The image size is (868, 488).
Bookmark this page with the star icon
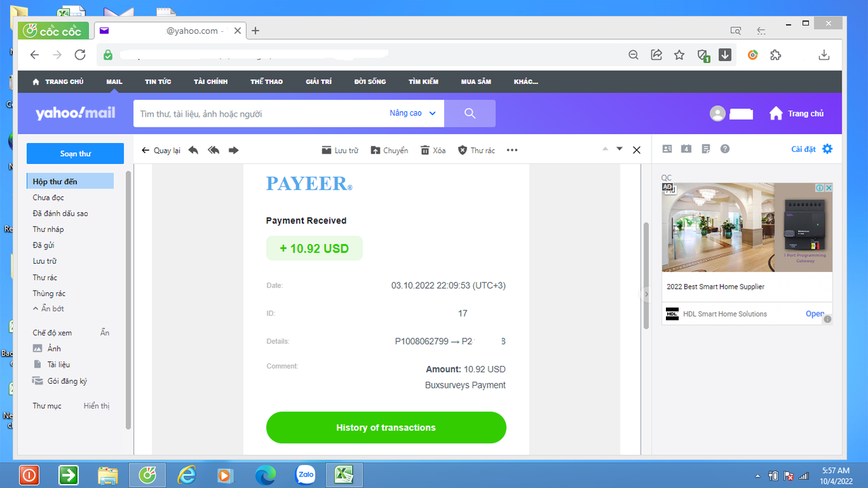tap(679, 56)
